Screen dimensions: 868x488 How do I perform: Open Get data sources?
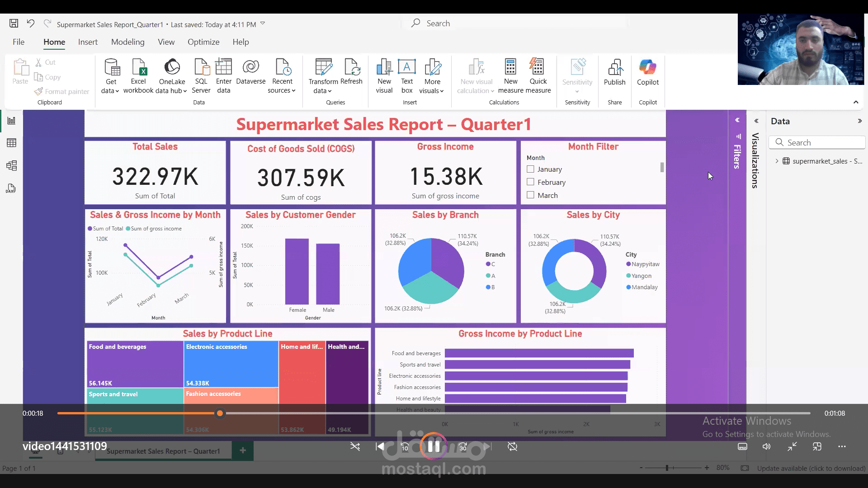click(x=111, y=75)
